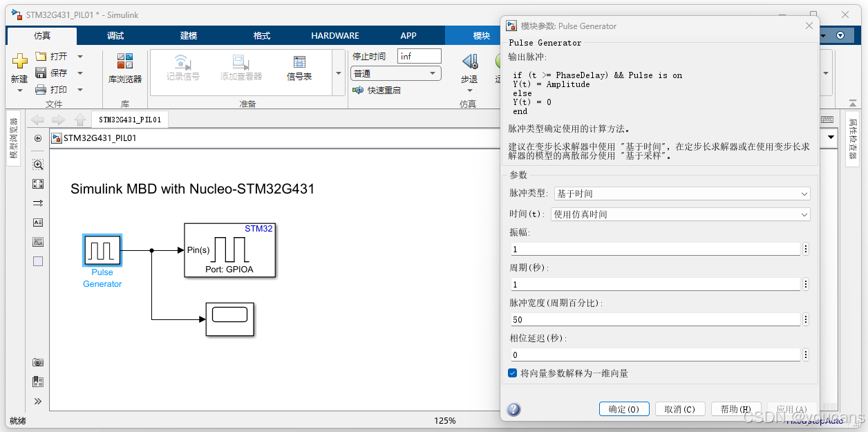Switch to the Modeling (建模) ribbon tab

click(189, 36)
